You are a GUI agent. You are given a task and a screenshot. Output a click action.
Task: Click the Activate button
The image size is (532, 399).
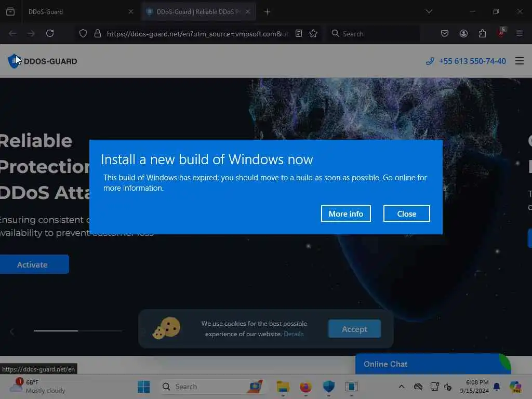(33, 264)
